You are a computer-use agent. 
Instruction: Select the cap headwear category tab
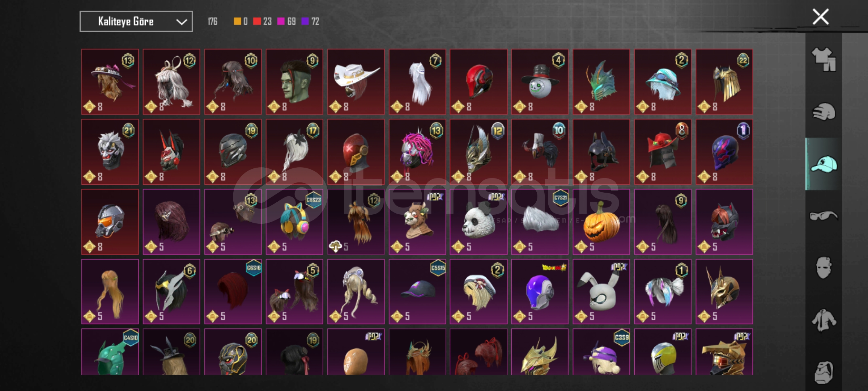pyautogui.click(x=824, y=164)
